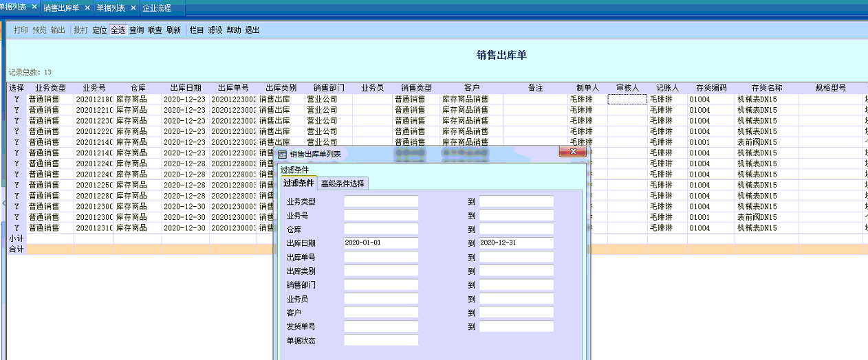Click the 出库日期 field showing 2020-01-01
Screen dimensions: 868x360
pos(381,243)
